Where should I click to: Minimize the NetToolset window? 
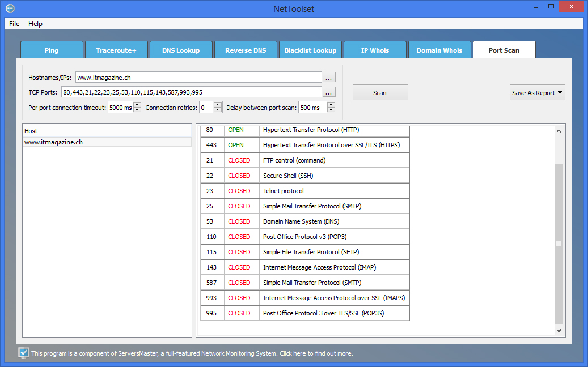[536, 7]
